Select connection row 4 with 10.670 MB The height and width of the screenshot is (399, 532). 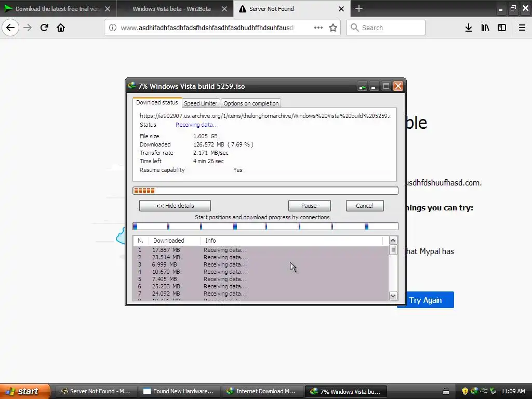coord(261,272)
